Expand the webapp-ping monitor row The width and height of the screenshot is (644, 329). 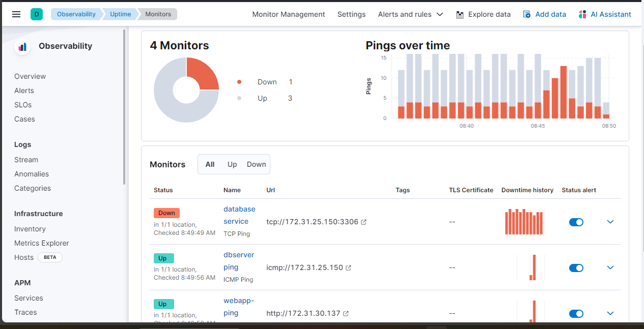coord(610,313)
